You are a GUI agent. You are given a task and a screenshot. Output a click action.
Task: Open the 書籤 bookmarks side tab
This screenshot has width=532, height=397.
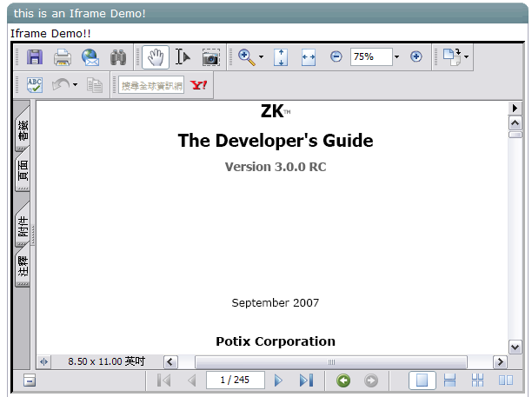23,129
